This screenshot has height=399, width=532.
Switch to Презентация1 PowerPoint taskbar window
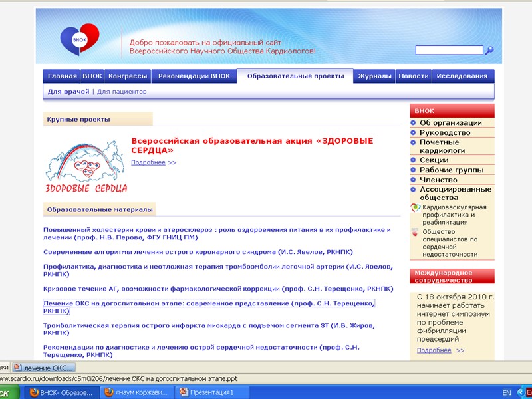point(211,392)
